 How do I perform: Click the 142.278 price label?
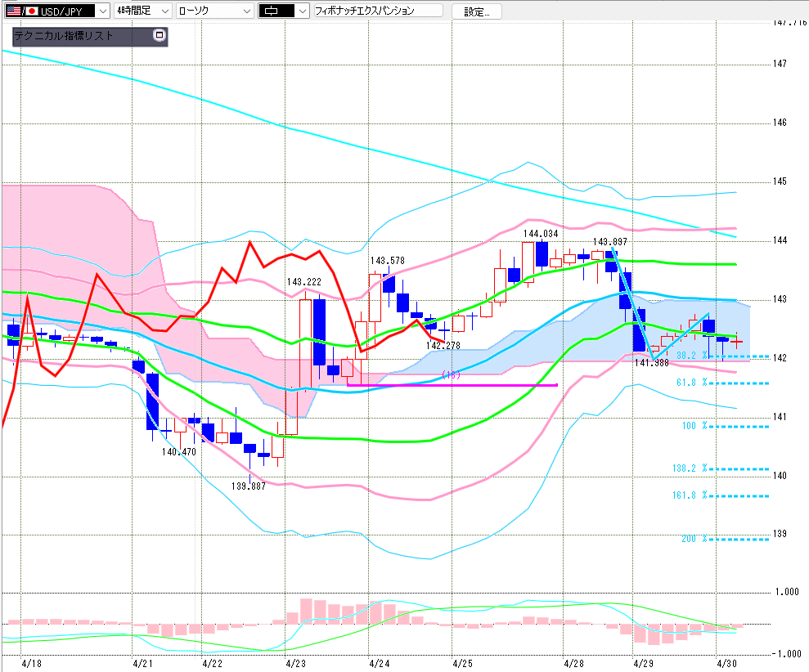[443, 346]
